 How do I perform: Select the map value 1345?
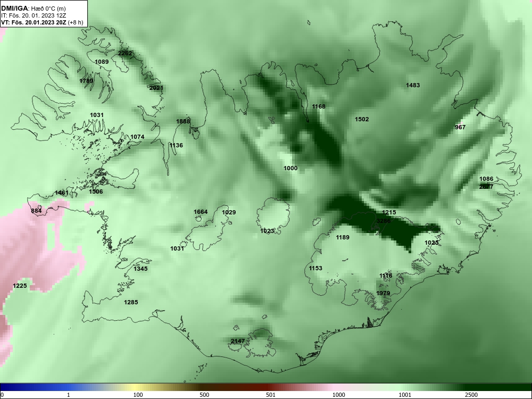pyautogui.click(x=140, y=269)
